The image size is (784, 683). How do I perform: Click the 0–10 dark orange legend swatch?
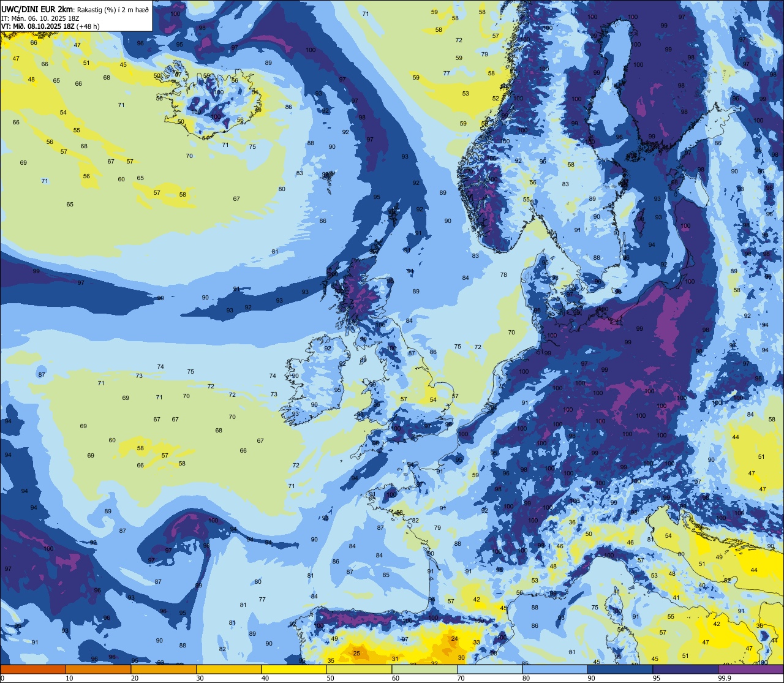pyautogui.click(x=33, y=669)
